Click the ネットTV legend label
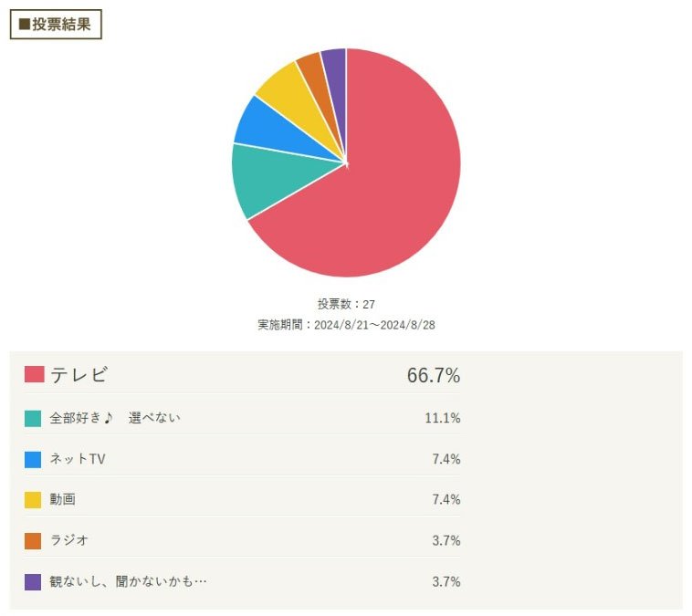692x616 pixels. coord(78,459)
